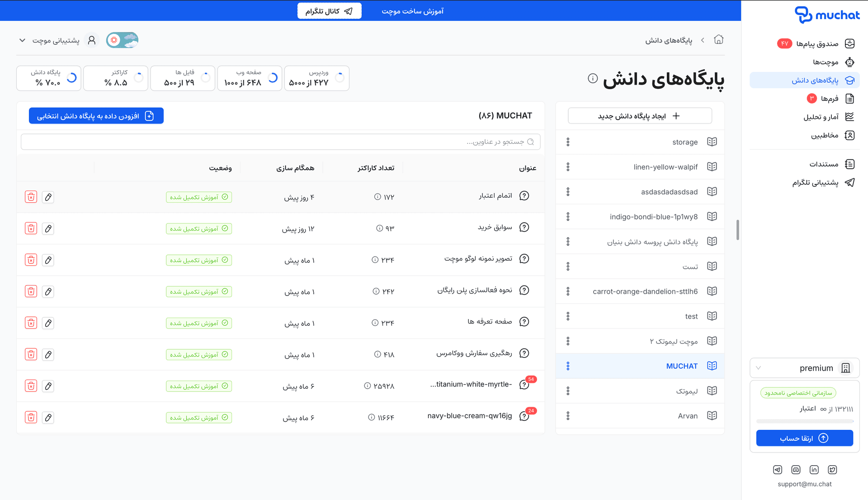Open options menu for linen-yellow-walpif
Image resolution: width=868 pixels, height=500 pixels.
pos(568,167)
